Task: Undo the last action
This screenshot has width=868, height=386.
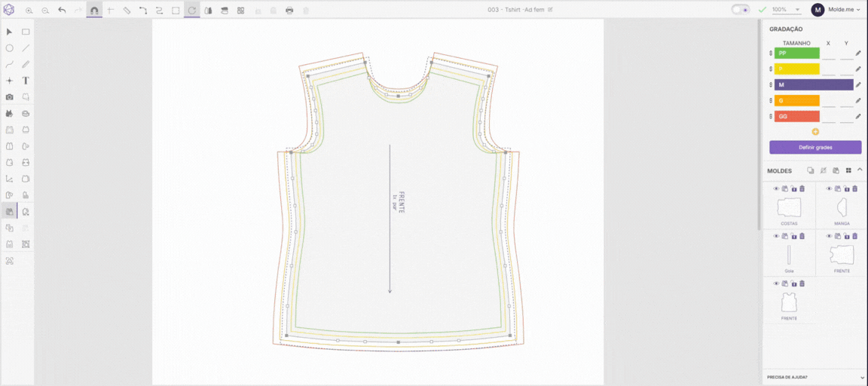Action: click(x=62, y=10)
